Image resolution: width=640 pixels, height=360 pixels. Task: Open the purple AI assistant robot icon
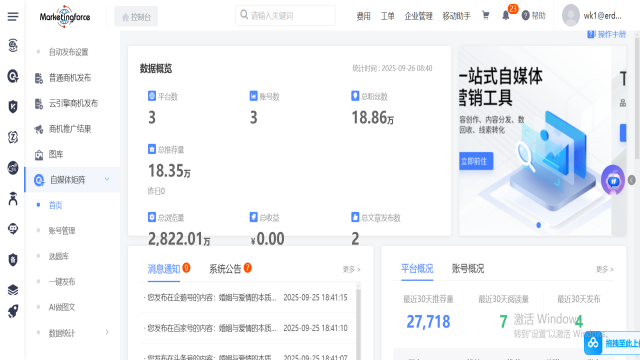613,180
